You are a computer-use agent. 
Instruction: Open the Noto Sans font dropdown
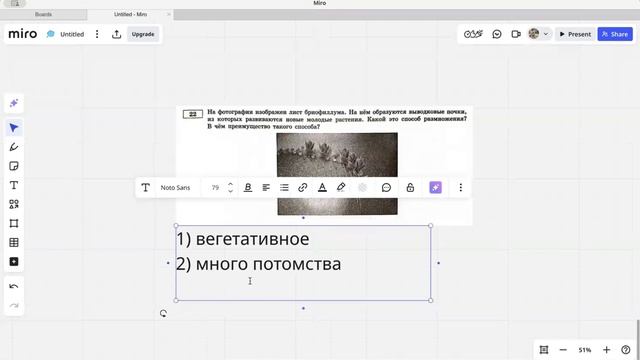coord(176,187)
